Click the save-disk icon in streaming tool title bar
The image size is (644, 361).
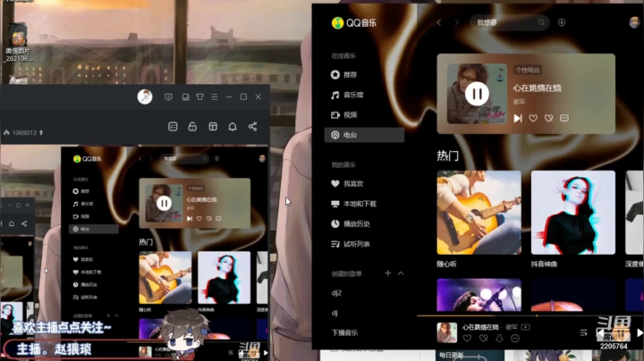[186, 97]
